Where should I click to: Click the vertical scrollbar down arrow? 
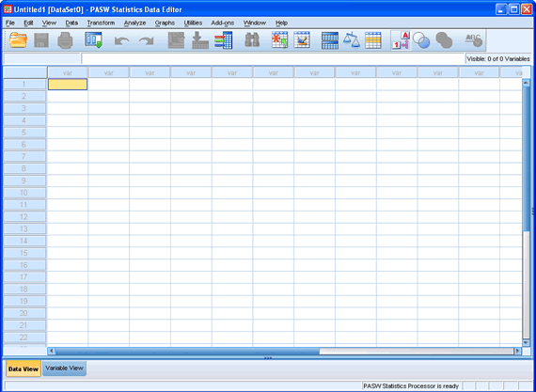coord(526,342)
